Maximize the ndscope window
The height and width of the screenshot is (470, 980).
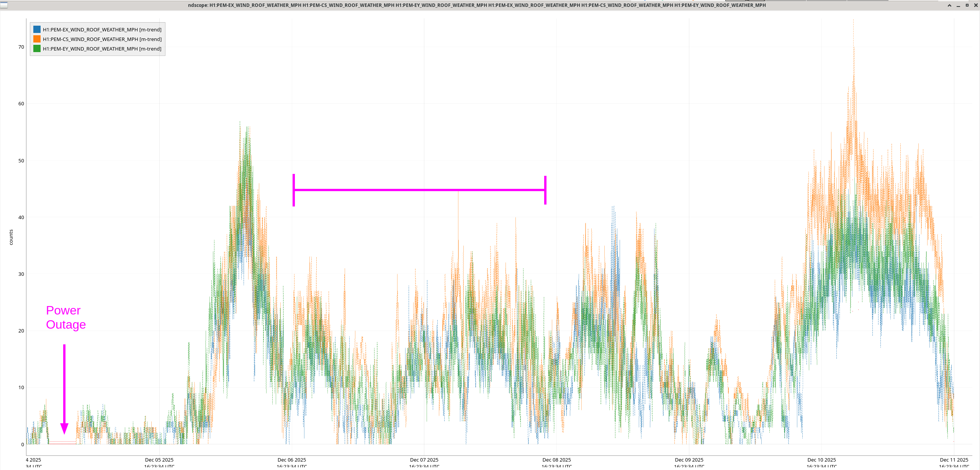[x=967, y=5]
